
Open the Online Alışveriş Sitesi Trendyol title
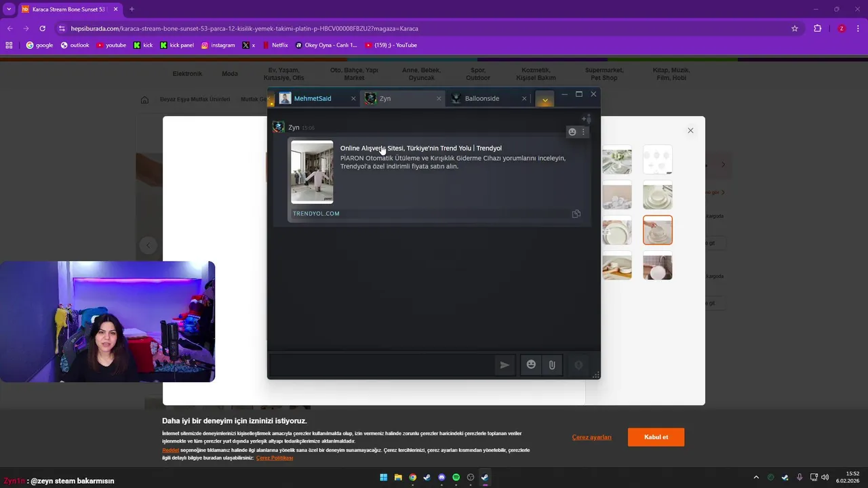420,148
